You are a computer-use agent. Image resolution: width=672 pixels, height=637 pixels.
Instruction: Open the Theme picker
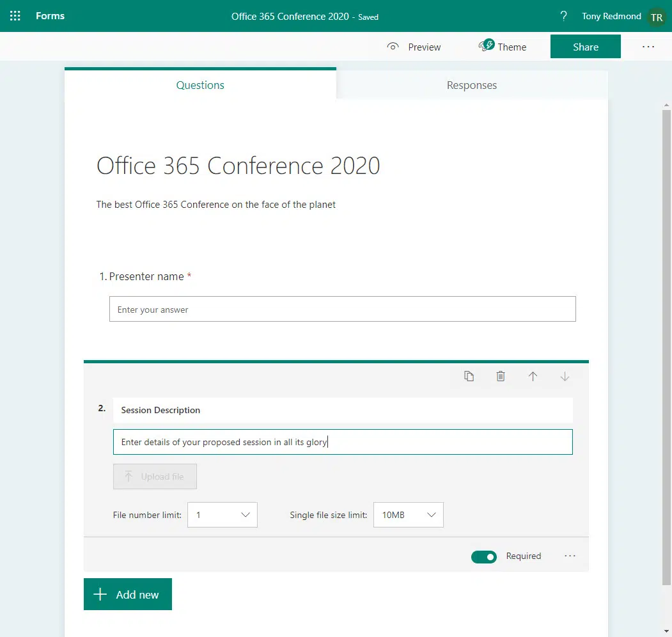click(503, 46)
